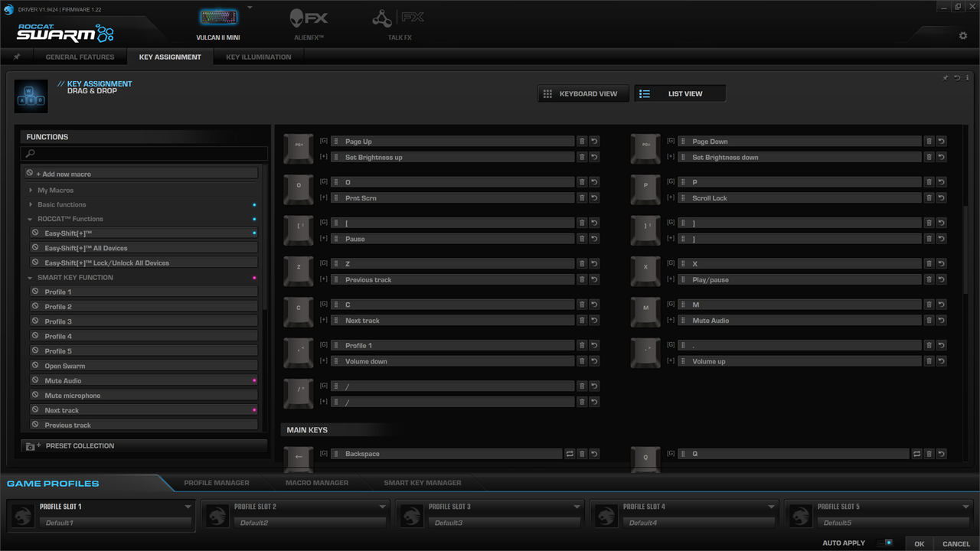The image size is (980, 551).
Task: Reset the Next track assignment on C key
Action: click(594, 321)
